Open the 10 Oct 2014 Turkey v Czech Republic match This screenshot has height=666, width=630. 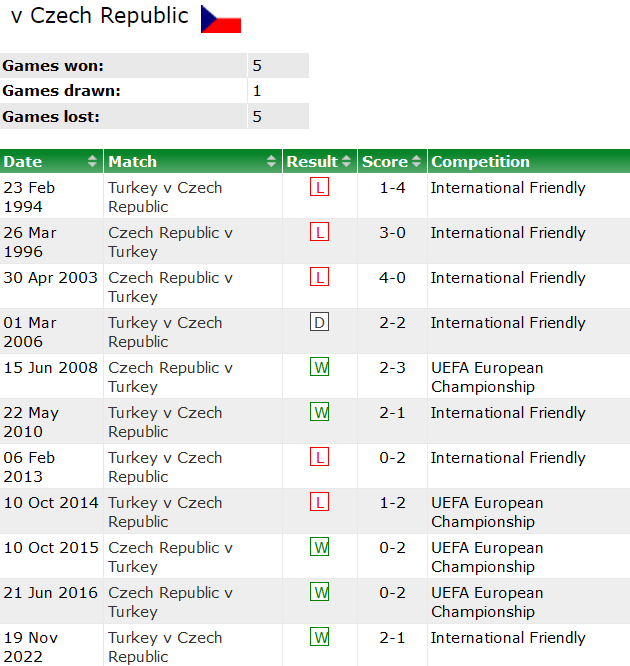pos(165,512)
